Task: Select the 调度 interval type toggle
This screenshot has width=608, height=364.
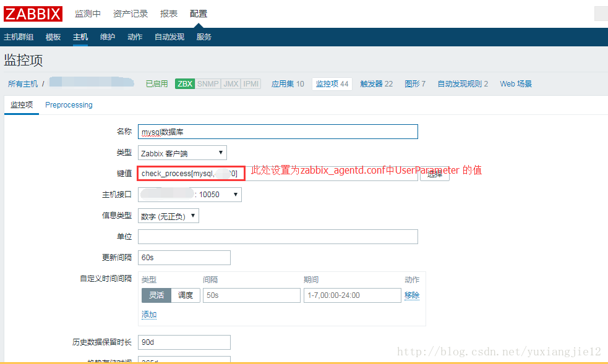Action: pyautogui.click(x=186, y=295)
